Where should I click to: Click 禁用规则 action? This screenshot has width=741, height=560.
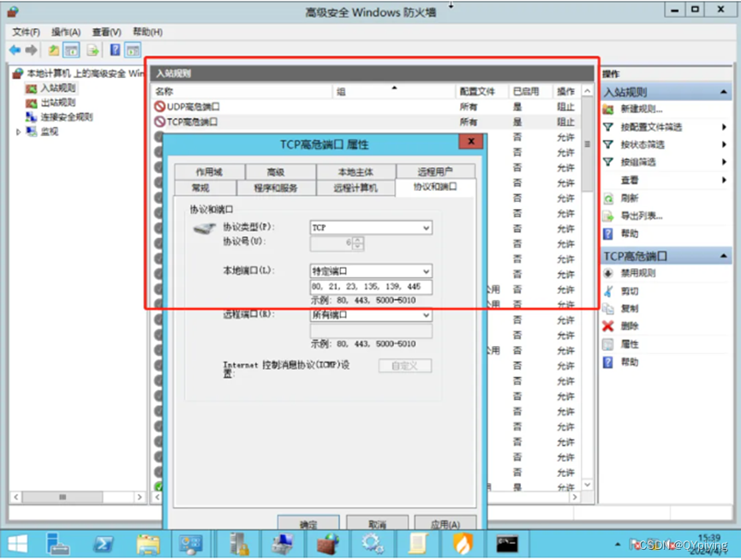(637, 273)
